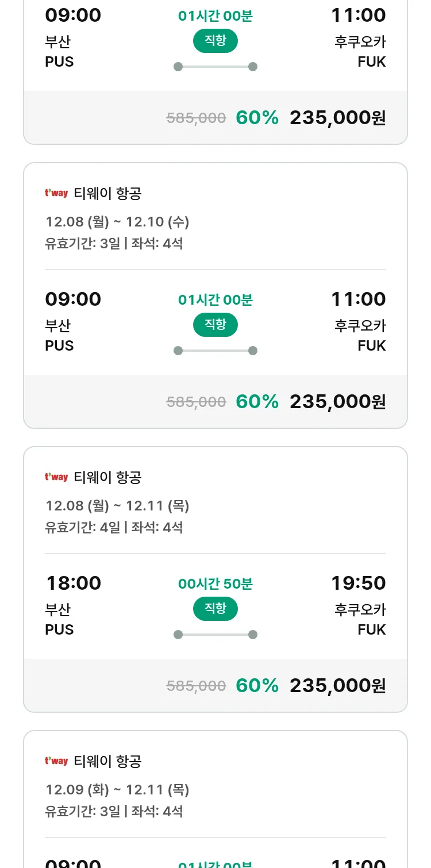Tap the 18:00 departure time
431x868 pixels.
coord(74,583)
